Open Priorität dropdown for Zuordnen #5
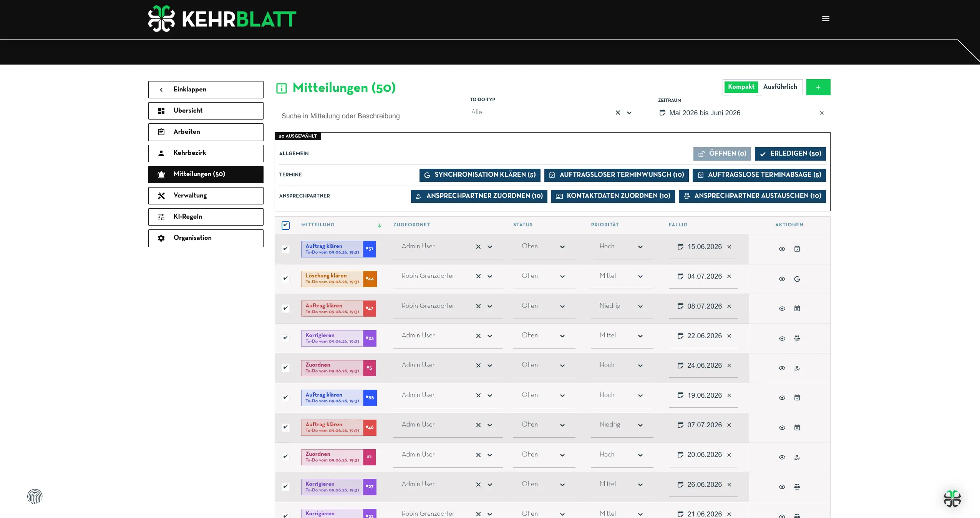The width and height of the screenshot is (980, 518). [640, 365]
